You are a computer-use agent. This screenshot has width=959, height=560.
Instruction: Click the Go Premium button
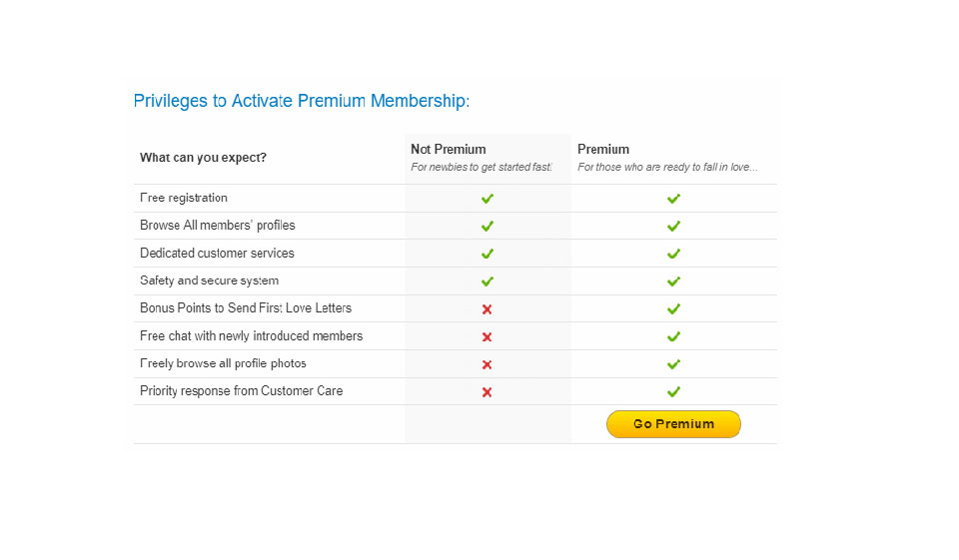(673, 424)
